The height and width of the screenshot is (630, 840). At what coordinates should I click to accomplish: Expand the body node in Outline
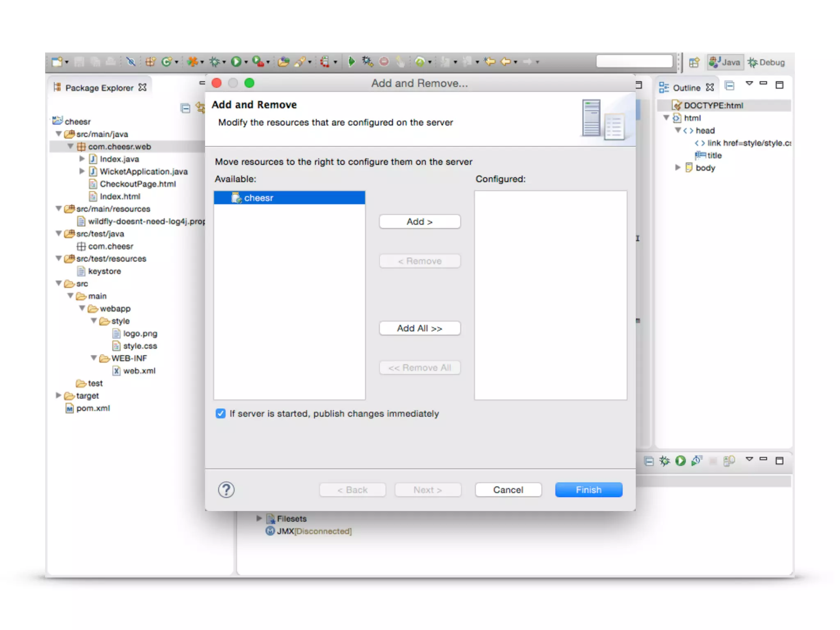678,167
